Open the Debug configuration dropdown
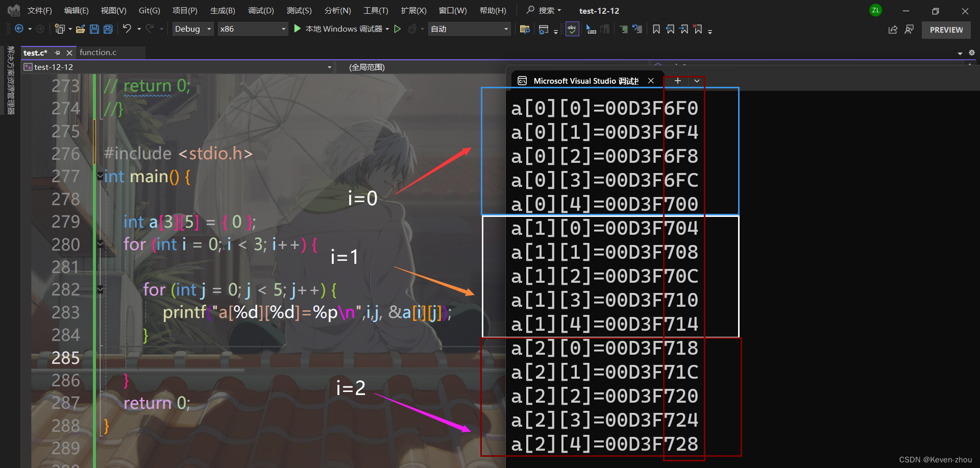980x468 pixels. point(192,29)
